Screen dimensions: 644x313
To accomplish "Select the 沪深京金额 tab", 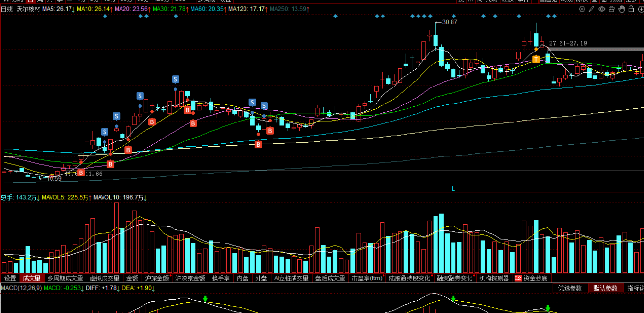I will tap(191, 278).
